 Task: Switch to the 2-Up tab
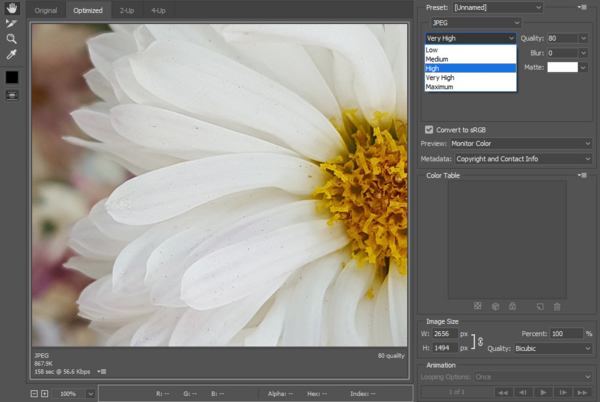point(127,10)
